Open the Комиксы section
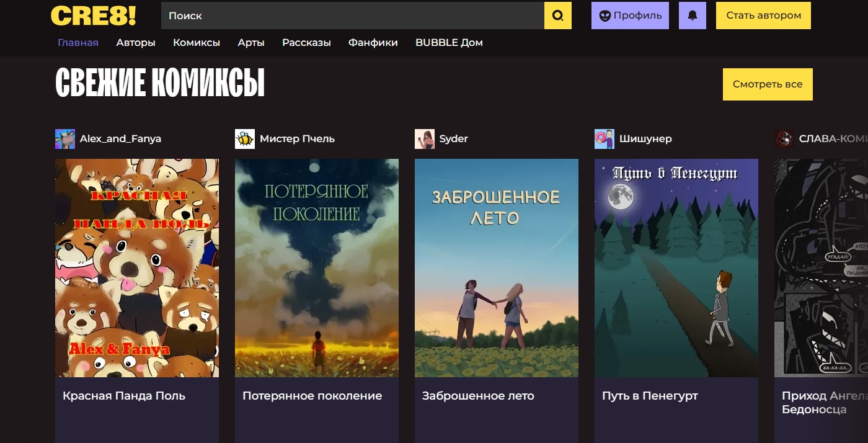 tap(197, 43)
